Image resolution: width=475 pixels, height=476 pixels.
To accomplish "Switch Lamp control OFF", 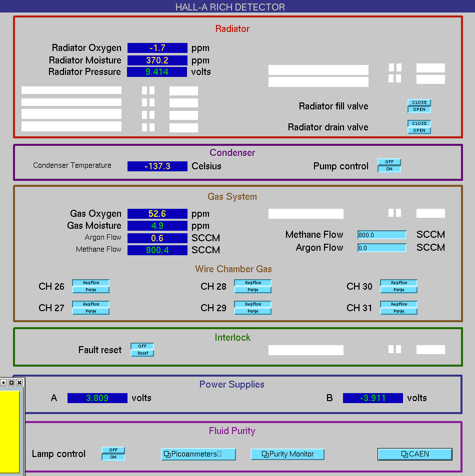I will 113,450.
